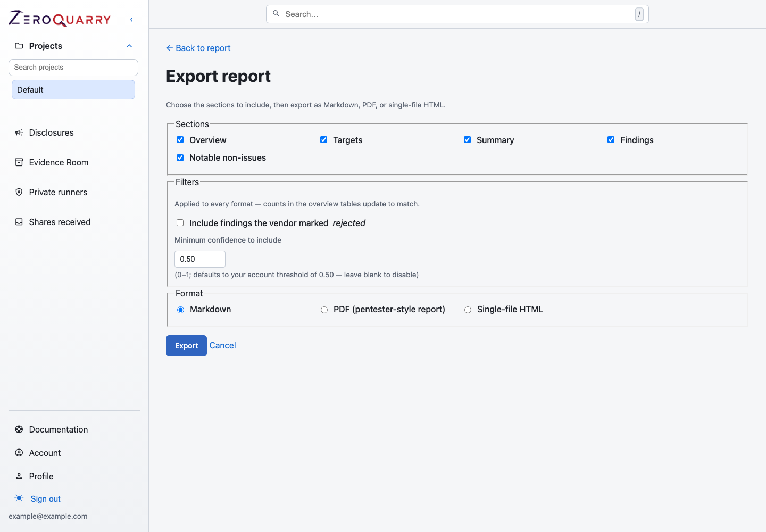Click the Disclosures megaphone icon
The width and height of the screenshot is (766, 532).
[19, 132]
